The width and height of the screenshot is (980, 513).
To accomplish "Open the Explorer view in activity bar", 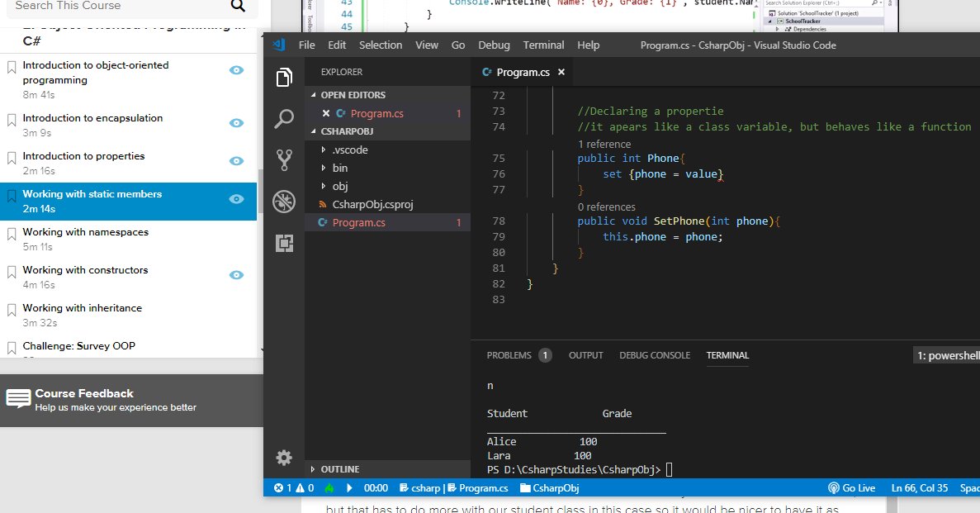I will point(284,78).
